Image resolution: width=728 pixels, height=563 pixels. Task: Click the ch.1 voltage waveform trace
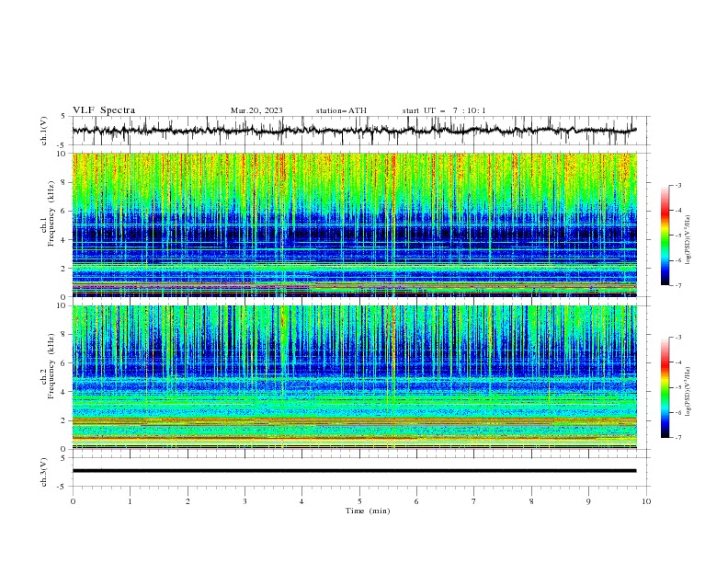pos(354,131)
